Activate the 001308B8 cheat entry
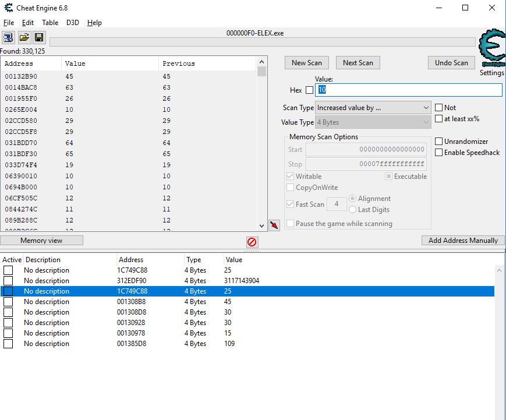This screenshot has height=420, width=506. click(x=8, y=302)
